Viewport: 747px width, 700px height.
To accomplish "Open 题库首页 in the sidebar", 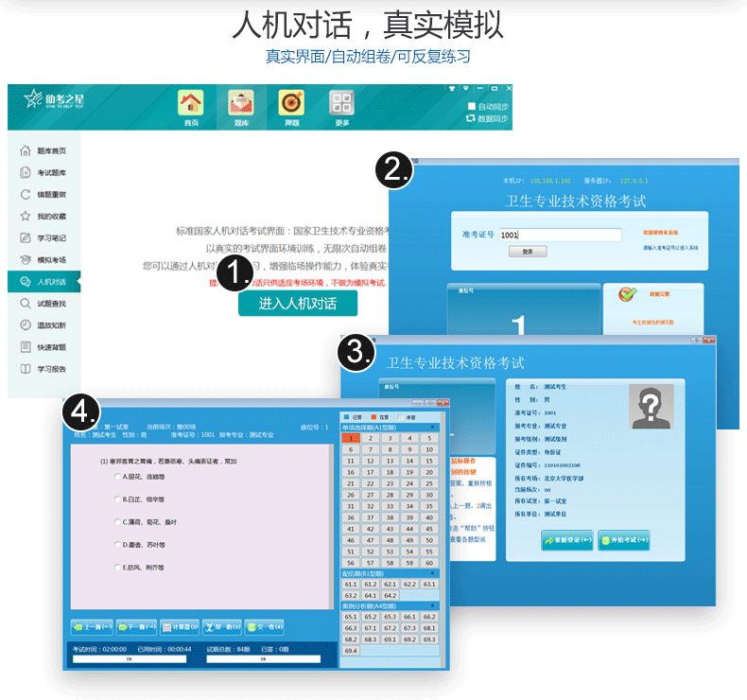I will (43, 151).
